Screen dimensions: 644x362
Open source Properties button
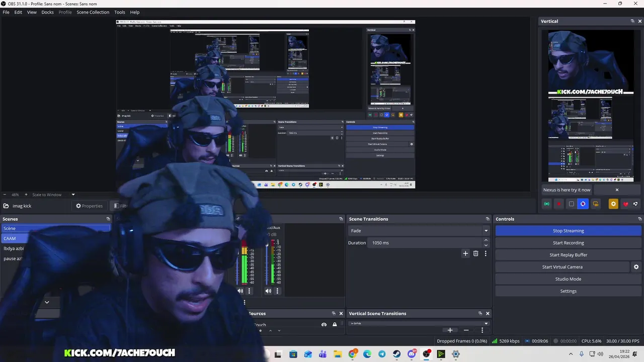(89, 206)
